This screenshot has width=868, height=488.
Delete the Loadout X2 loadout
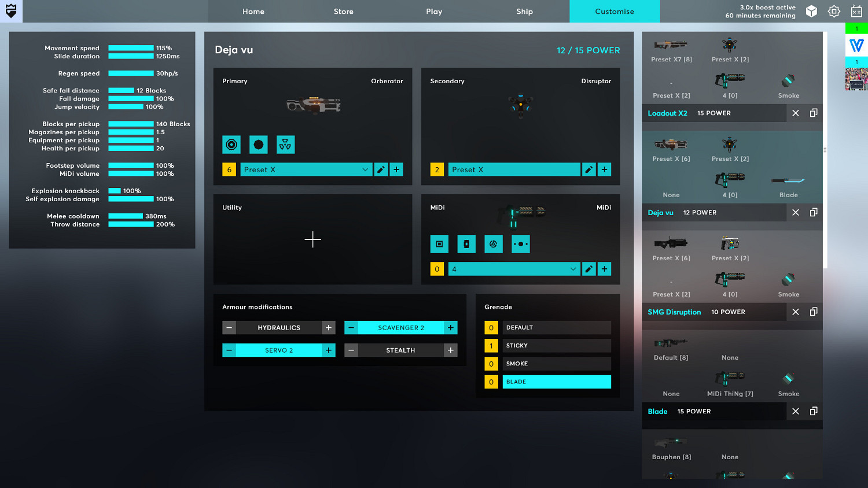[x=796, y=113]
